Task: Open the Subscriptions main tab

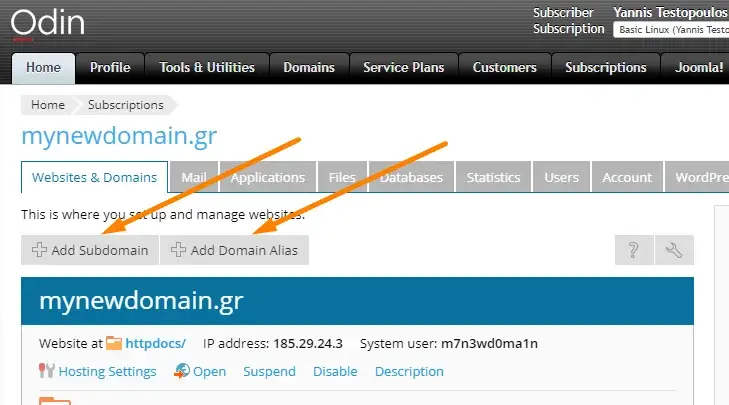Action: 606,68
